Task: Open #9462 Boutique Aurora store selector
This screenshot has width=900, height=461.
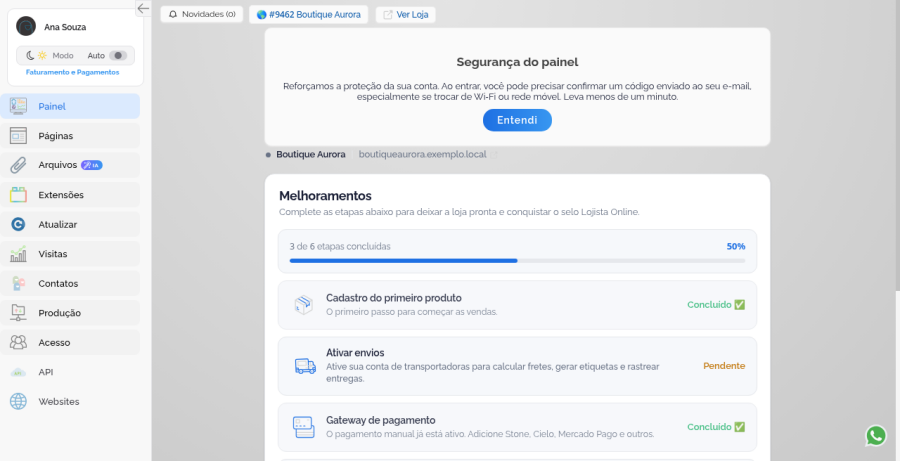Action: coord(309,14)
